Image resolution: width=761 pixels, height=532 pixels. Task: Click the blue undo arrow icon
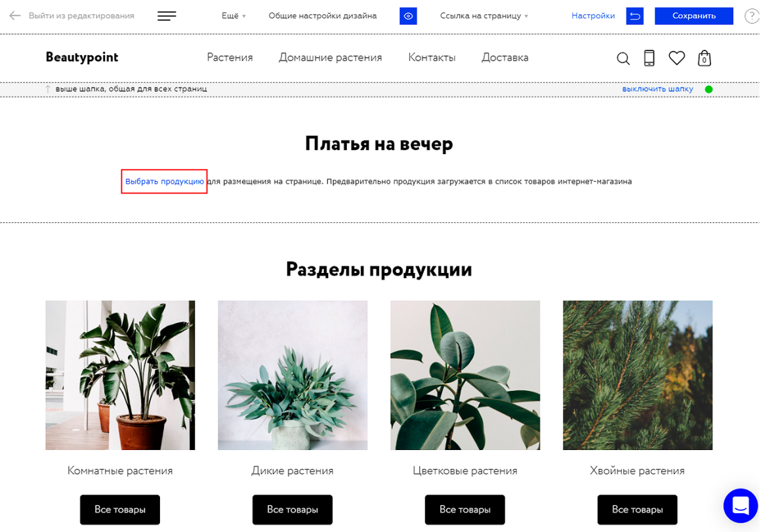coord(635,16)
